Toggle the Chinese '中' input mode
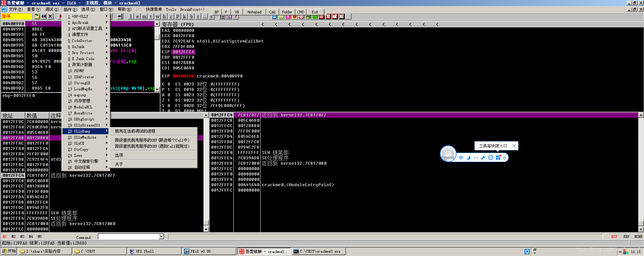644x256 pixels. pos(461,158)
